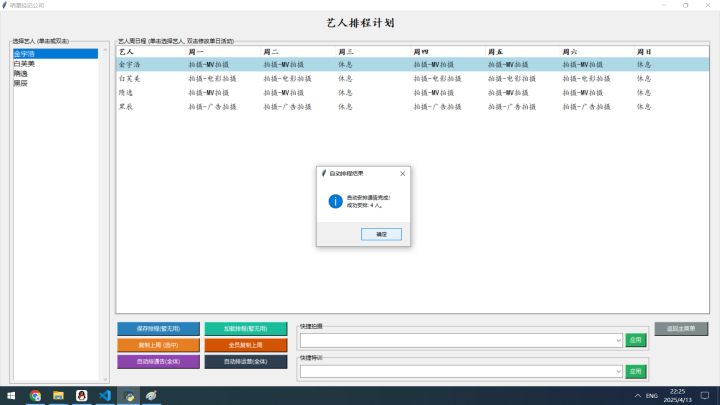The image size is (720, 405).
Task: Close the auto-scheduling result dialog
Action: coord(402,174)
